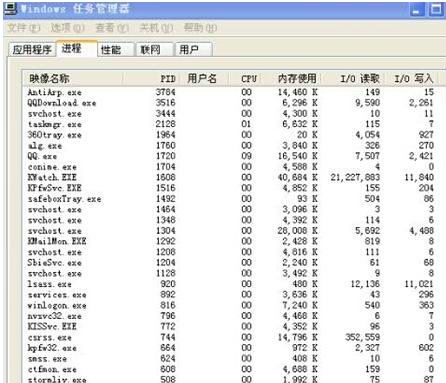Click PID 1208 svchost.exe row
This screenshot has height=383, width=446.
pyautogui.click(x=231, y=252)
